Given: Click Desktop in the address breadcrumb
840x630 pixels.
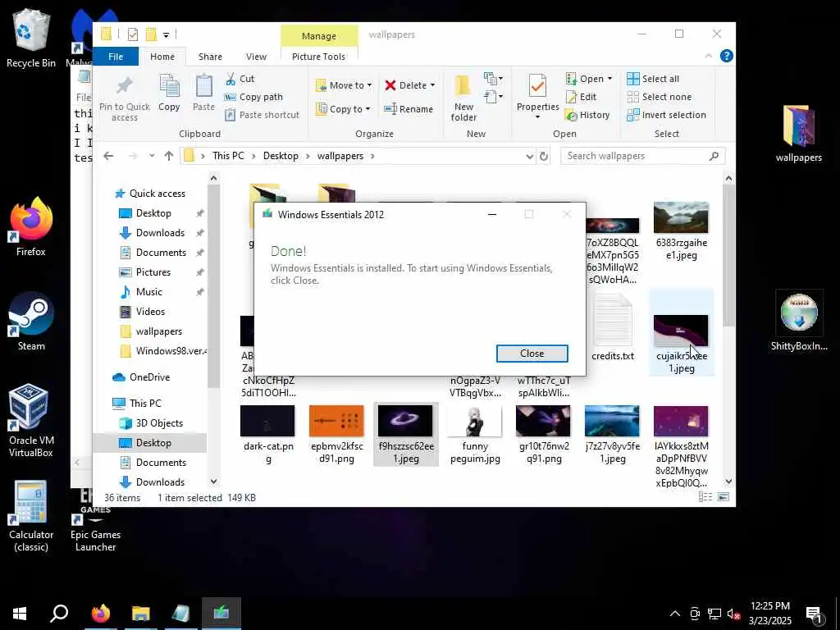Looking at the screenshot, I should pos(281,156).
